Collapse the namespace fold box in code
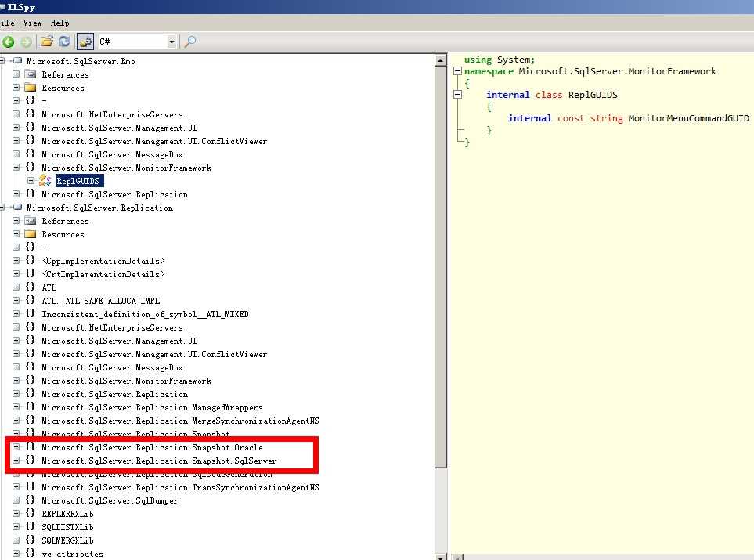Screen dimensions: 754x560 click(x=458, y=71)
